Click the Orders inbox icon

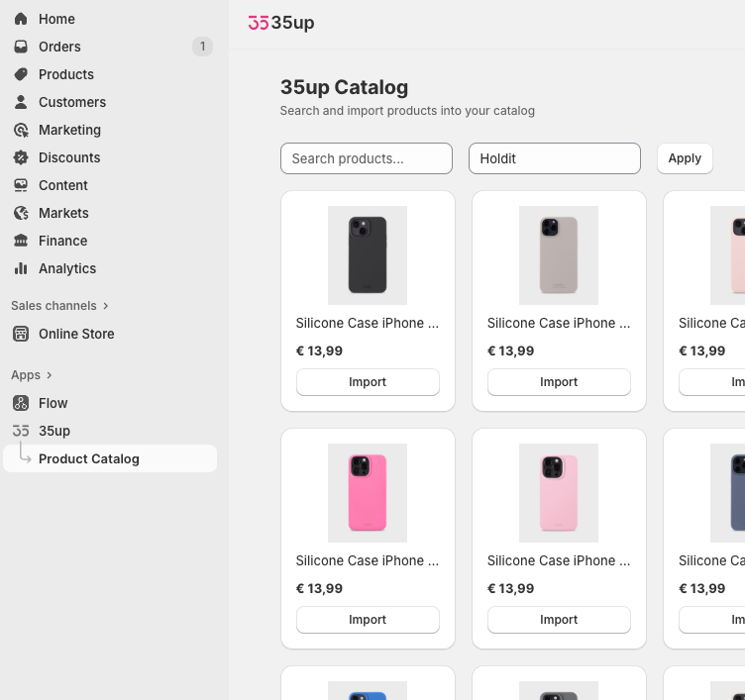[21, 47]
